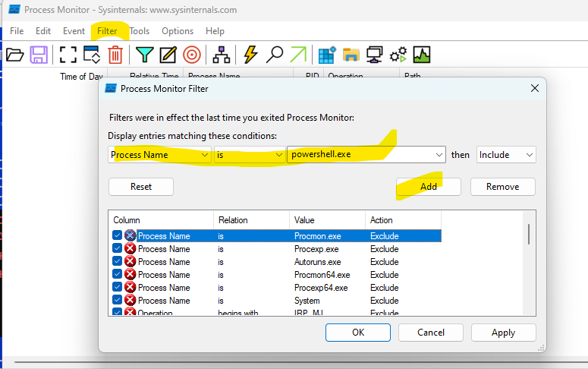Click the Add button
The width and height of the screenshot is (588, 369).
pos(429,187)
